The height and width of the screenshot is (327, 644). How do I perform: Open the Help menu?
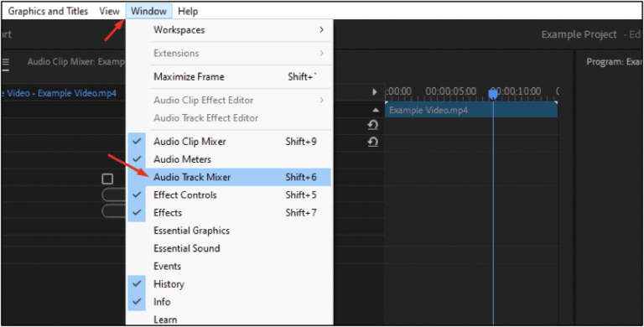tap(188, 11)
